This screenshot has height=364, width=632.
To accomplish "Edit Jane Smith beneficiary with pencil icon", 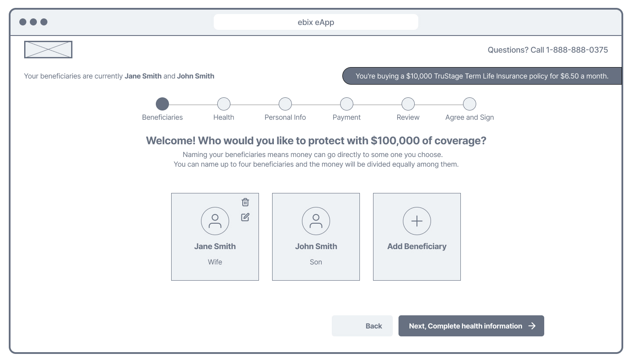I will pyautogui.click(x=245, y=217).
